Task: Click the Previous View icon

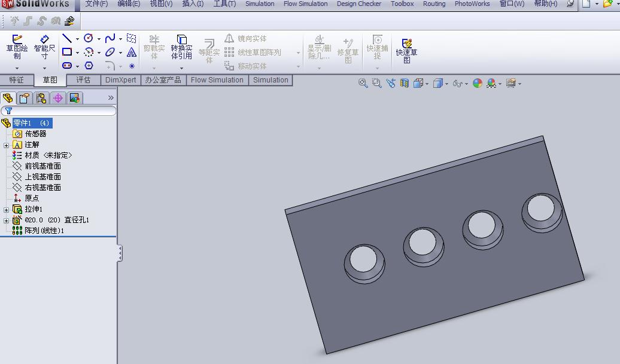Action: [x=391, y=83]
